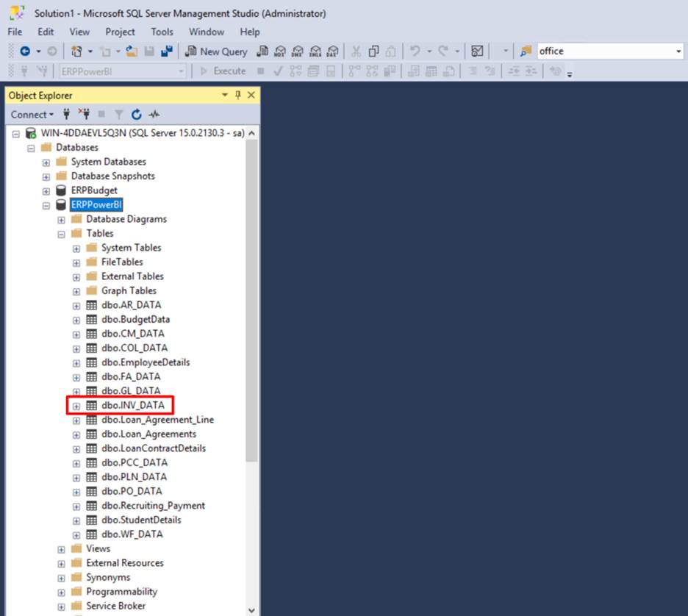Click the New Query button
The width and height of the screenshot is (688, 616).
click(x=216, y=51)
